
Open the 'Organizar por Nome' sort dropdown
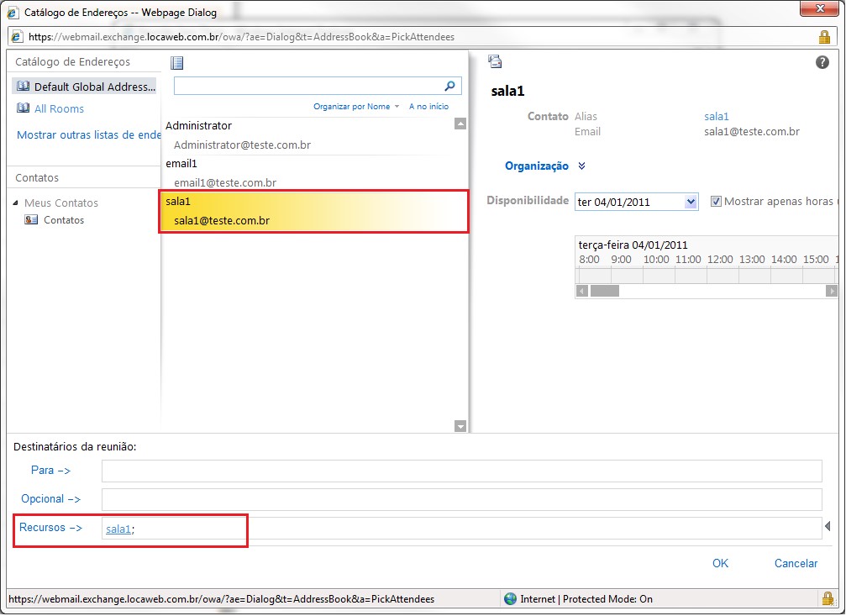(356, 107)
